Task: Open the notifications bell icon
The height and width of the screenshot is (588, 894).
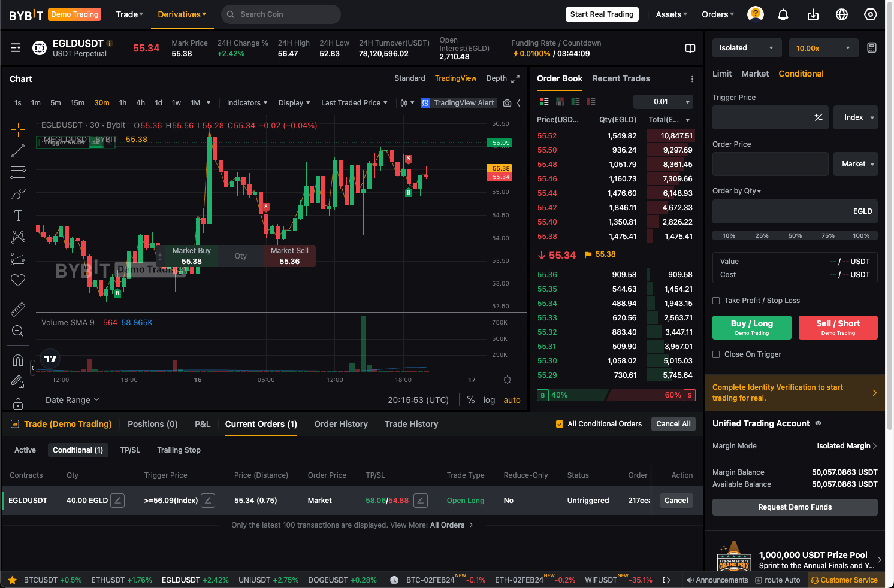Action: [783, 14]
